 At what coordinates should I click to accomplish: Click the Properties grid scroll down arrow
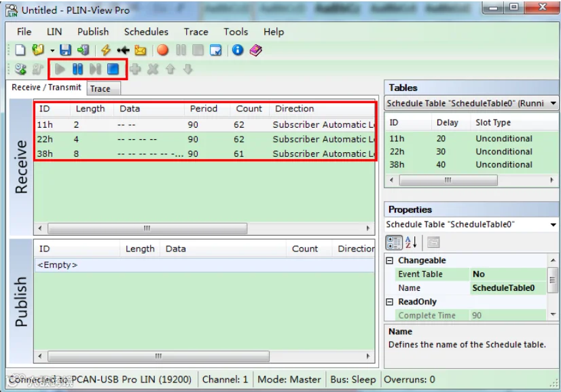pos(553,315)
